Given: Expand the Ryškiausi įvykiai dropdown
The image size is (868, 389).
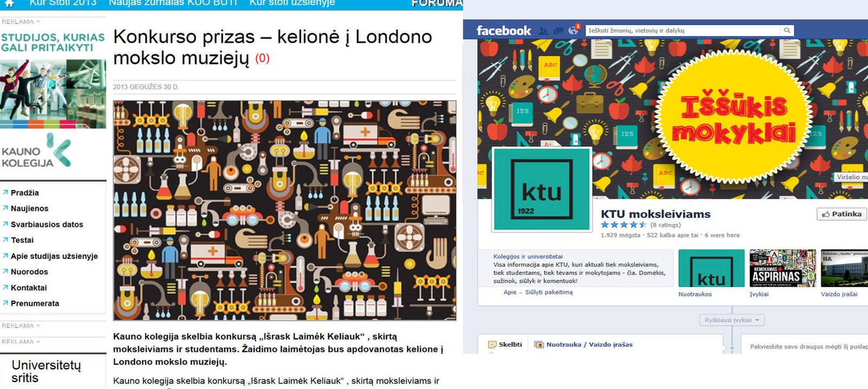Looking at the screenshot, I should pos(731,320).
